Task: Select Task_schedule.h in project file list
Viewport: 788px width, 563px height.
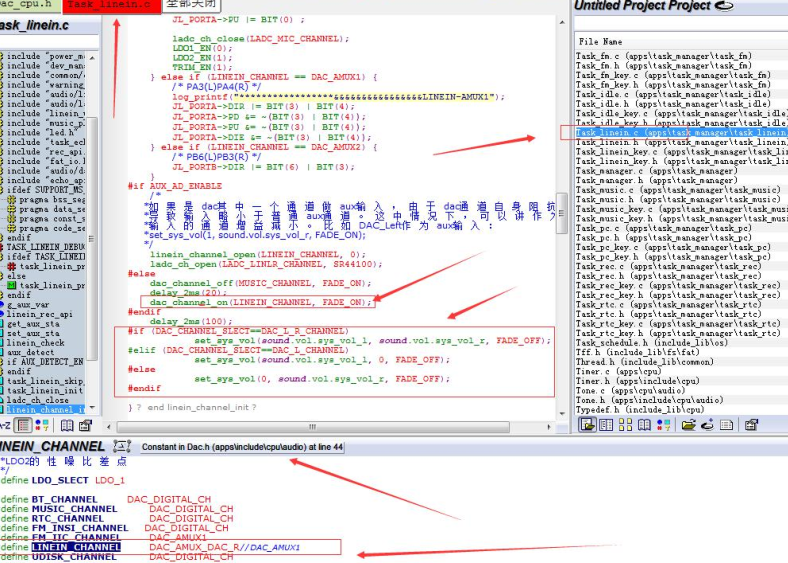Action: pyautogui.click(x=681, y=343)
